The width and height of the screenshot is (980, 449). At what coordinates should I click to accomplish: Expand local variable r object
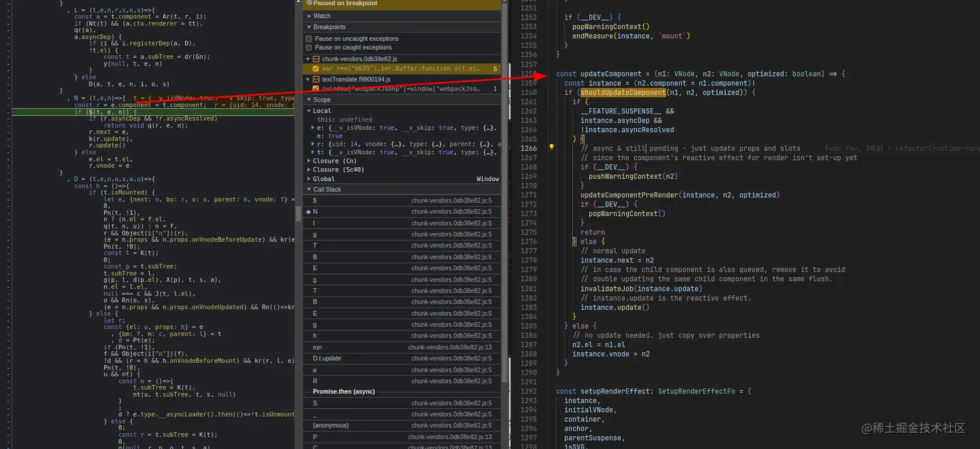pyautogui.click(x=314, y=144)
